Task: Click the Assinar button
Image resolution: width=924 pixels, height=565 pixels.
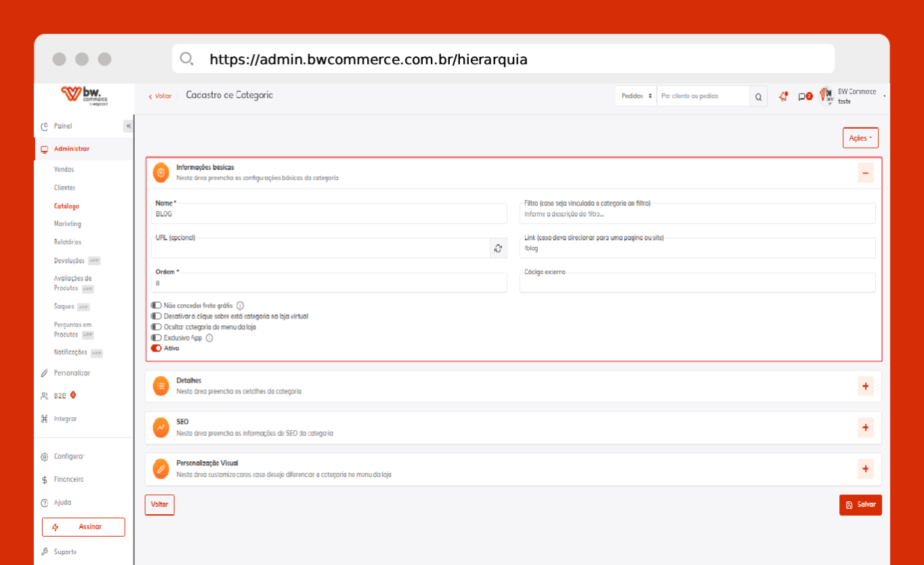Action: tap(83, 527)
